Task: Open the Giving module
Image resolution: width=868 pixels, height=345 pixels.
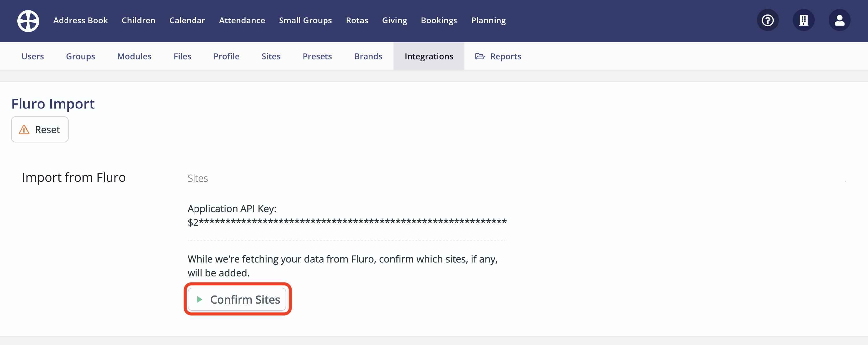Action: (394, 20)
